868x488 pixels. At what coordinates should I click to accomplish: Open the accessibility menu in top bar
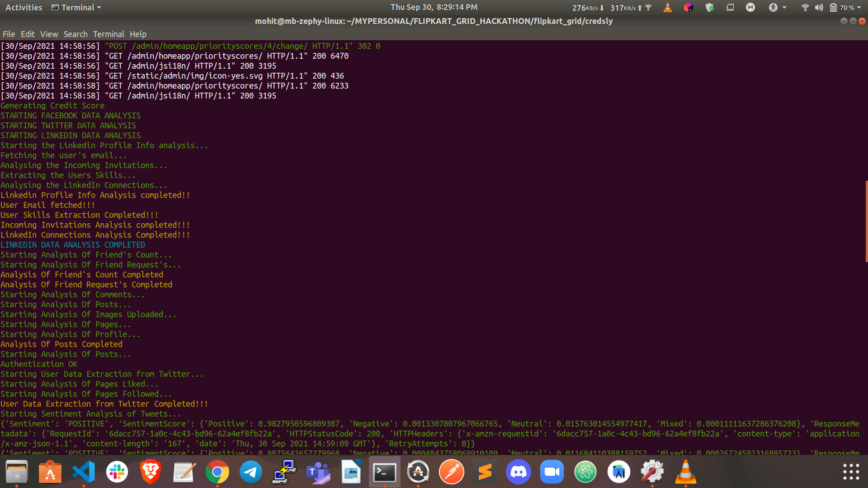click(x=778, y=7)
